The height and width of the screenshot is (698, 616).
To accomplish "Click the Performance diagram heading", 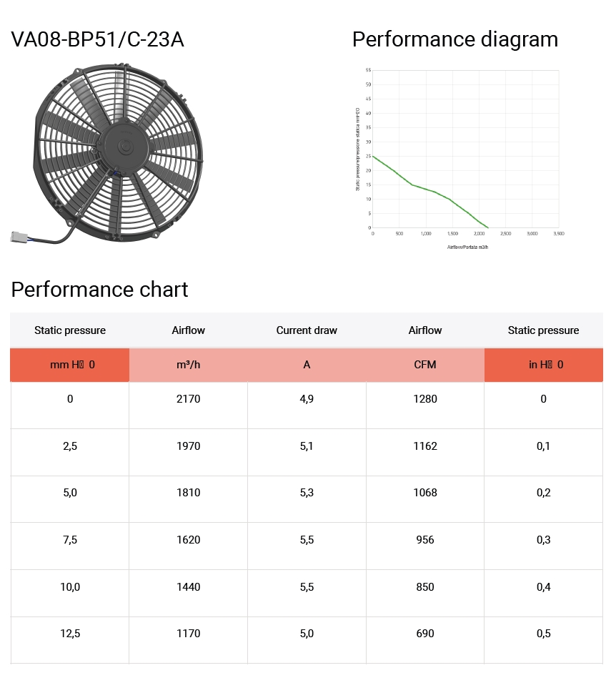I will pos(454,40).
